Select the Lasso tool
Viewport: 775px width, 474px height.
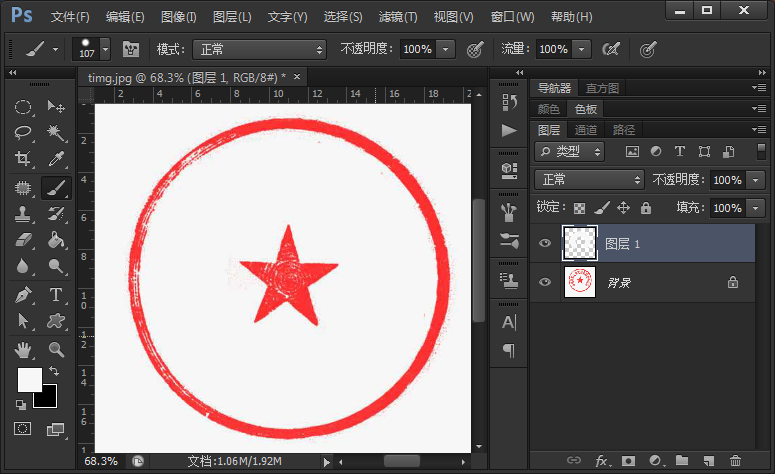(23, 132)
